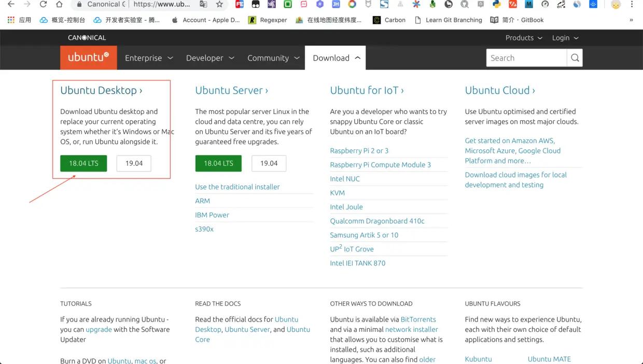Click the browser home icon

click(x=59, y=5)
